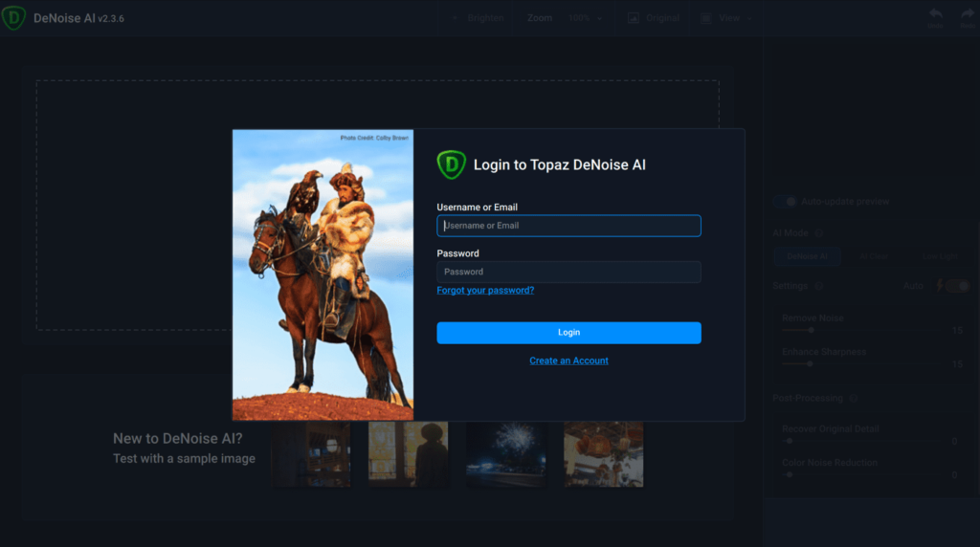Click the Redo arrow icon
This screenshot has width=980, height=547.
pos(967,13)
